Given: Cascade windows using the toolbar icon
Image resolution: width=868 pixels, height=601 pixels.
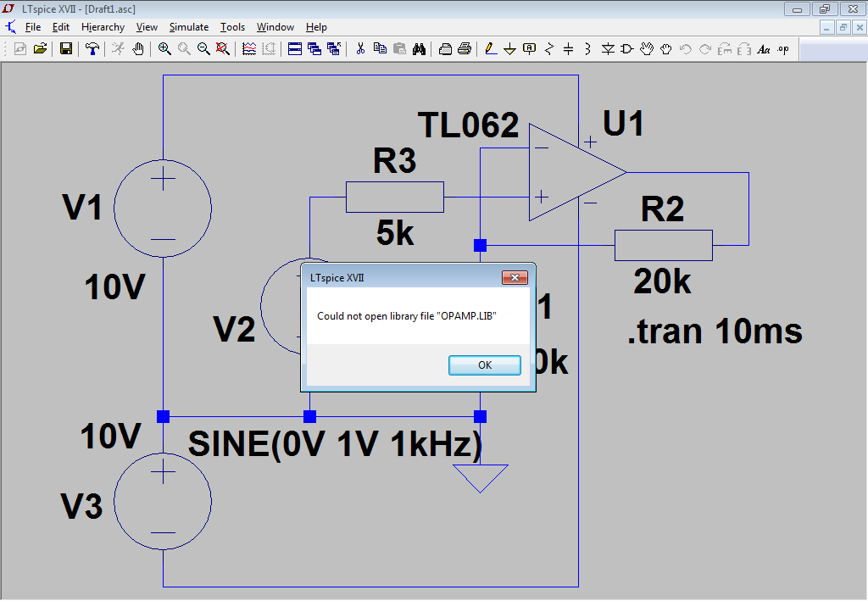Looking at the screenshot, I should point(314,49).
